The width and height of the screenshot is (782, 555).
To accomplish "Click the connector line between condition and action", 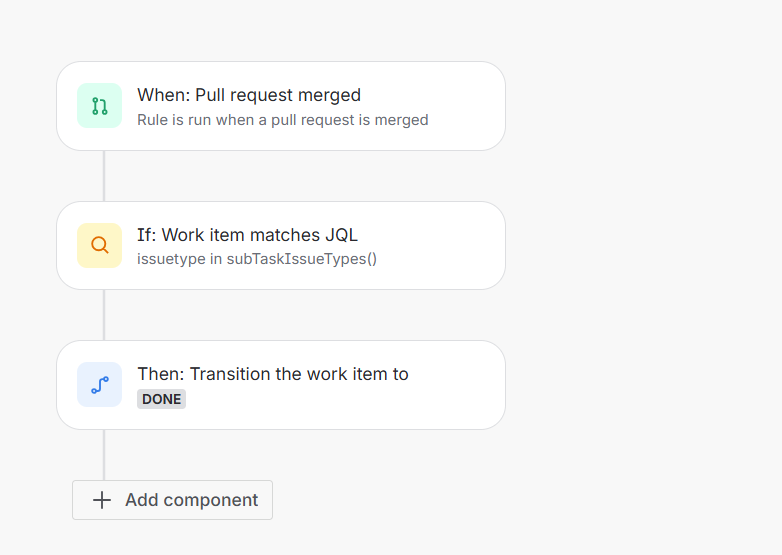I will 104,315.
